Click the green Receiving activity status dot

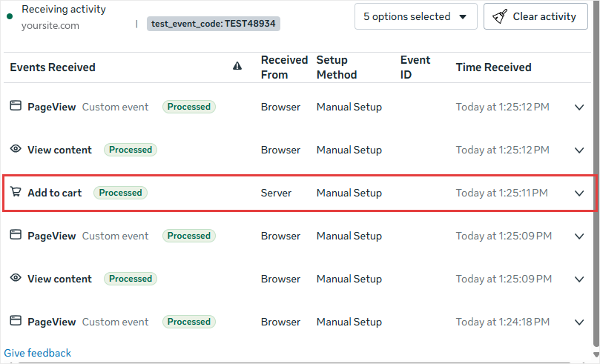click(x=10, y=16)
